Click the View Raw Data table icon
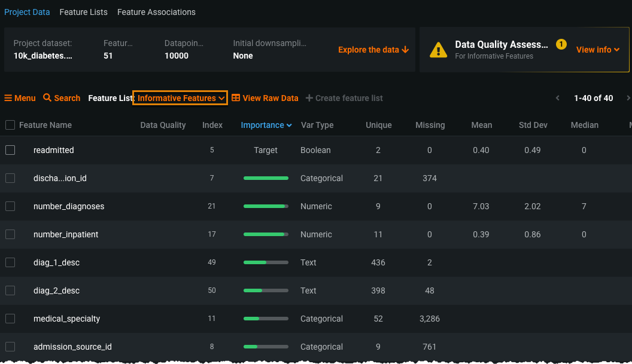This screenshot has height=364, width=632. pos(236,98)
